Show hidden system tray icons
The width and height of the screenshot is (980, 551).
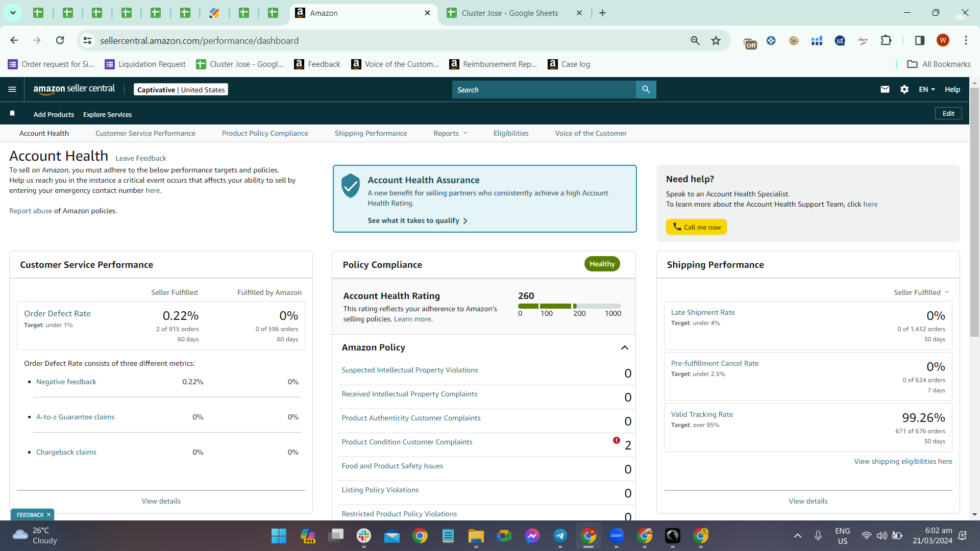(x=798, y=536)
